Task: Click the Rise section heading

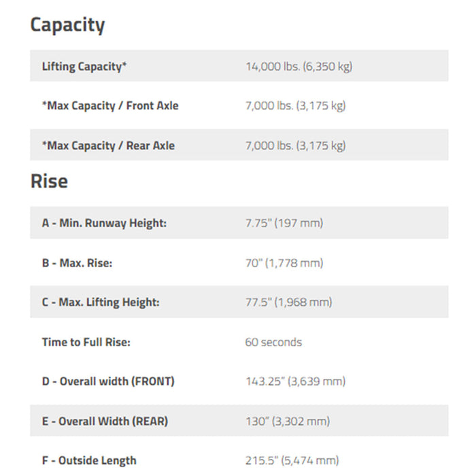Action: pyautogui.click(x=49, y=182)
